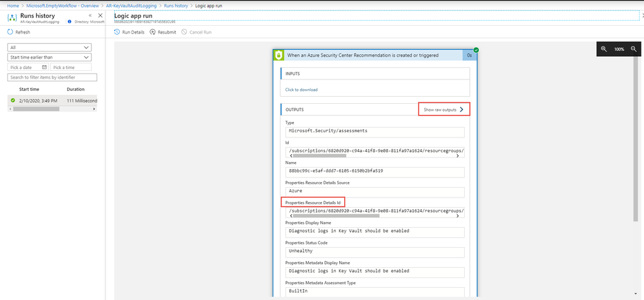Click the Show raw outputs chevron arrow
Viewport: 644px width, 300px height.
(x=462, y=110)
